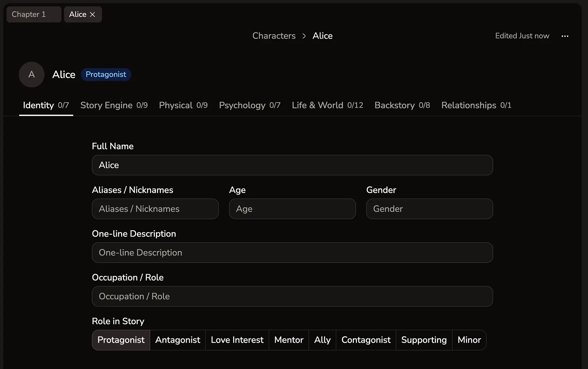Open the three-dot more options menu
588x369 pixels.
[565, 36]
